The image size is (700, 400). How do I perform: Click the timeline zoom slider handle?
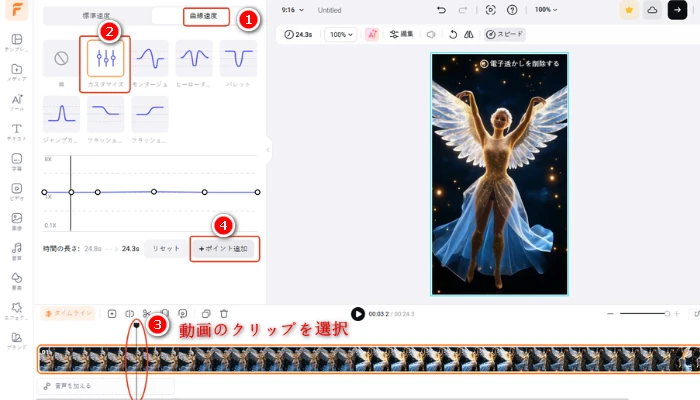click(x=666, y=314)
